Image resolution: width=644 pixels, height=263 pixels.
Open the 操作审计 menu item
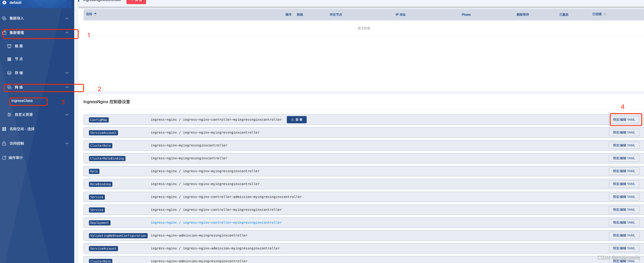(x=16, y=158)
